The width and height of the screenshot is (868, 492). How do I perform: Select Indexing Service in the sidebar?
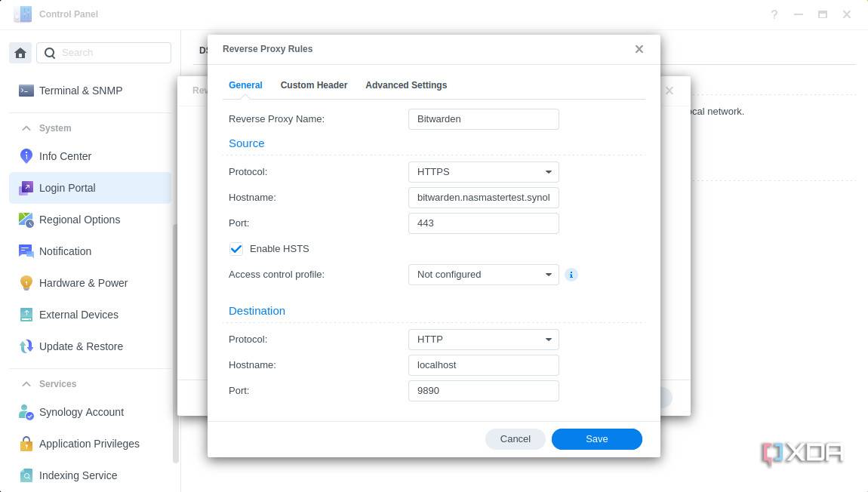click(x=78, y=475)
